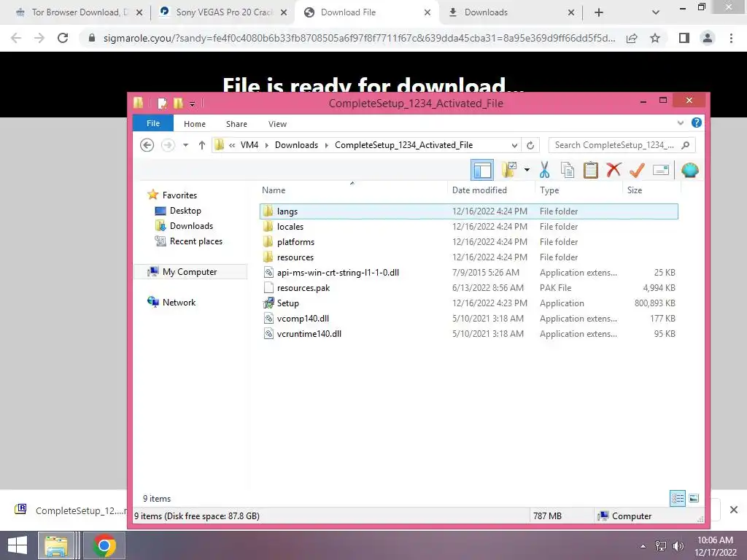The height and width of the screenshot is (560, 747).
Task: Bookmark this page star icon
Action: tap(655, 38)
